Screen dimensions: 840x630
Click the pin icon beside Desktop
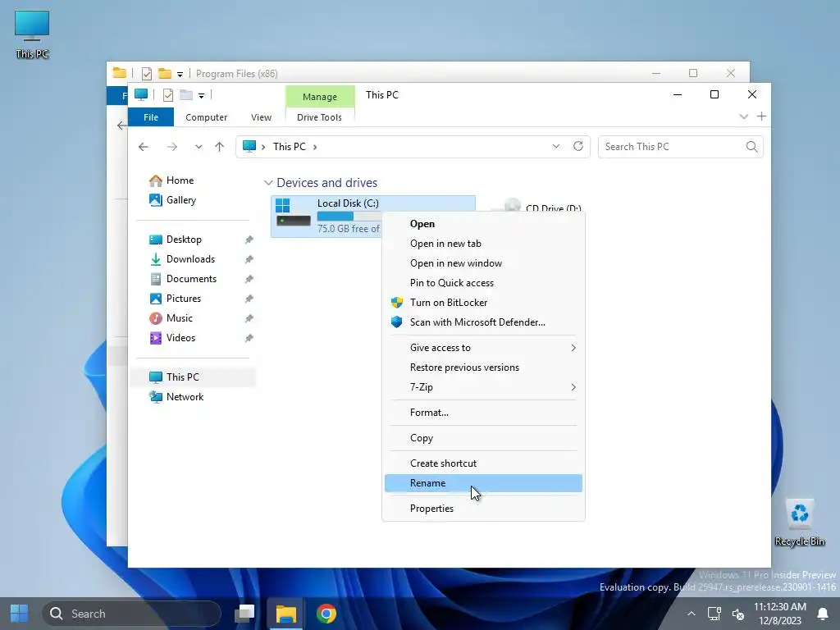(x=249, y=240)
